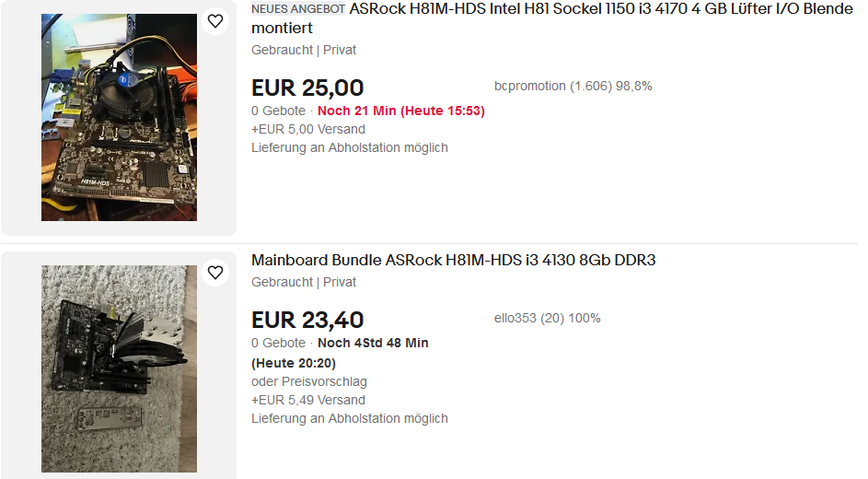Click '0 Gebote' on the EUR 25,00 listing
Image resolution: width=868 pixels, height=479 pixels.
pos(278,111)
